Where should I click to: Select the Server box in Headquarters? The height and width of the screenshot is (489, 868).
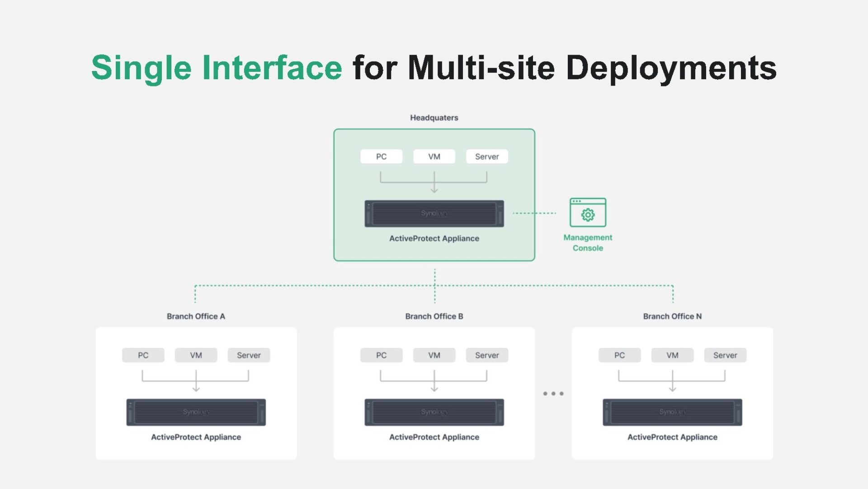pyautogui.click(x=487, y=157)
